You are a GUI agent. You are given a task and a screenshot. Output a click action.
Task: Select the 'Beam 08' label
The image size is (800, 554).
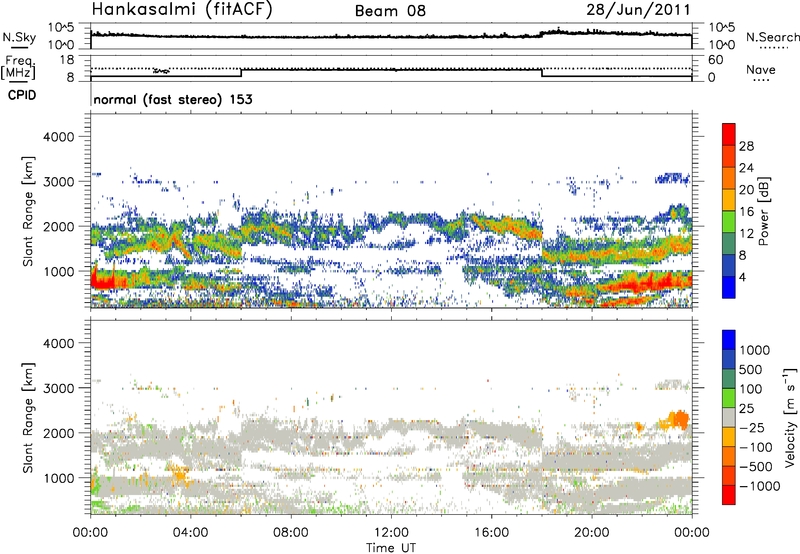click(x=390, y=11)
